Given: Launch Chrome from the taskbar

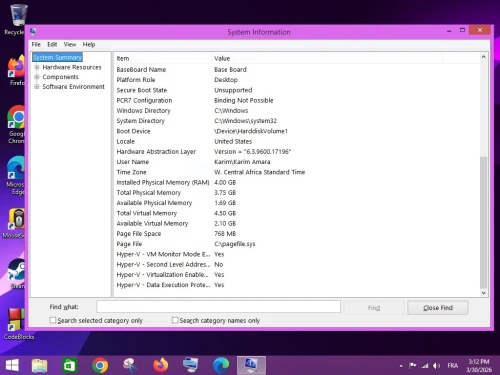Looking at the screenshot, I should pyautogui.click(x=100, y=365).
